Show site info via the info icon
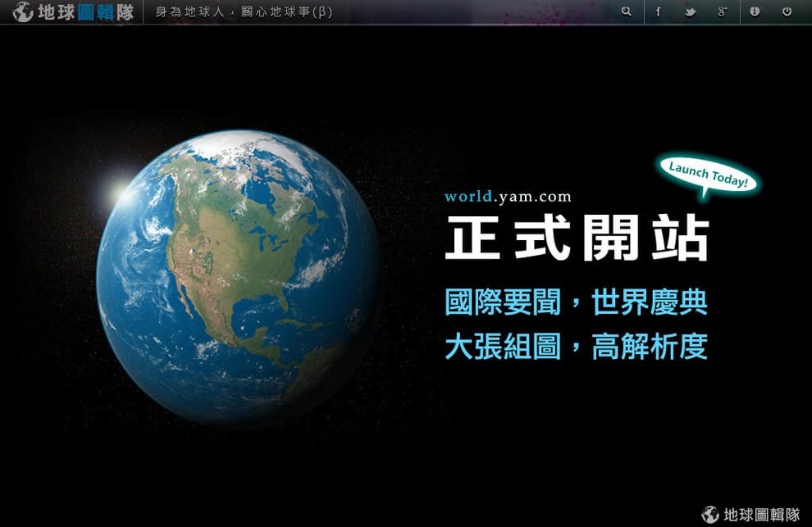 (x=755, y=11)
